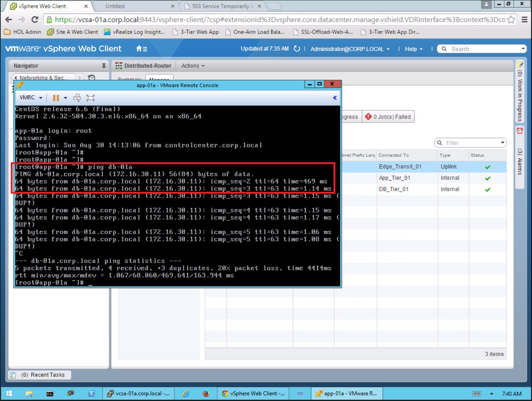Select the App_Tier_01 row
The image size is (532, 401).
click(424, 178)
